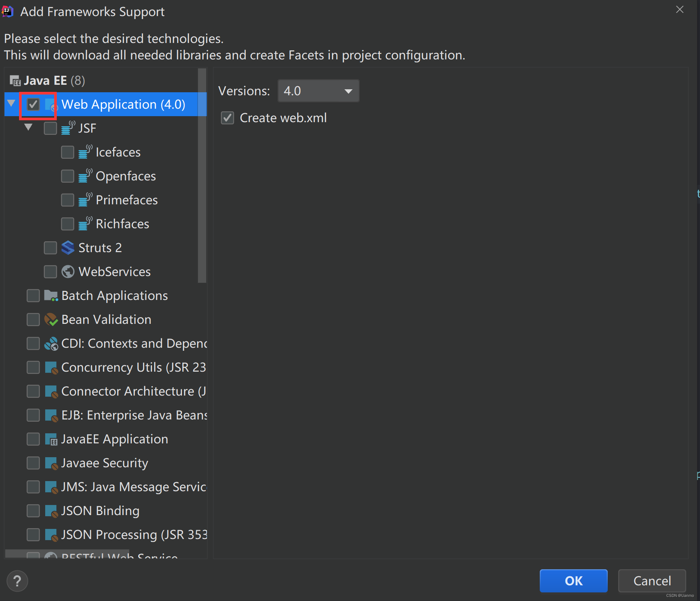
Task: Tick the Openfaces checkbox
Action: [x=68, y=176]
